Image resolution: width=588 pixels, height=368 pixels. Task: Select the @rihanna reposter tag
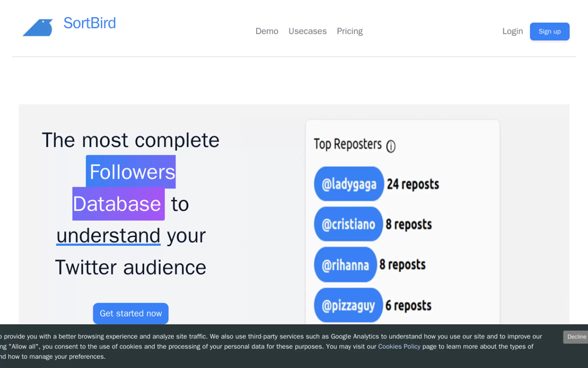pos(345,265)
